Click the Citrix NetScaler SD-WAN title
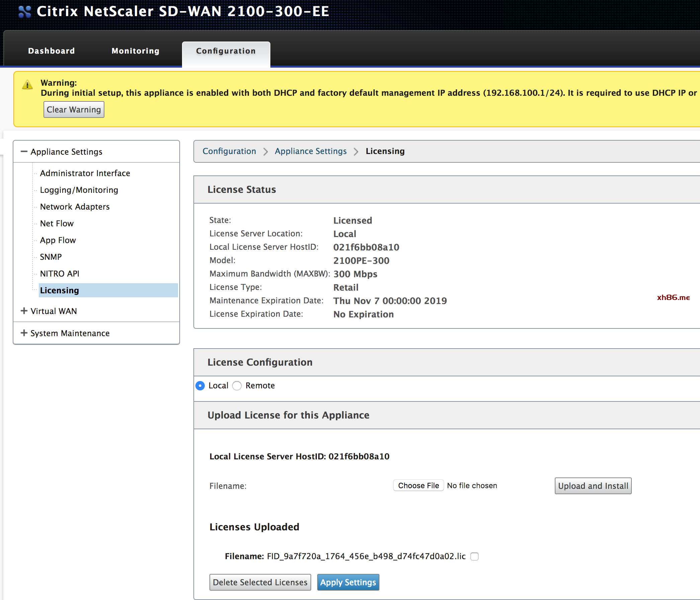The width and height of the screenshot is (700, 600). coord(183,11)
